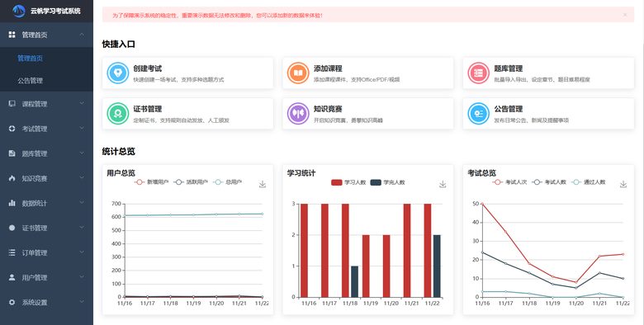Expand the 订单管理 menu chevron

tap(82, 252)
